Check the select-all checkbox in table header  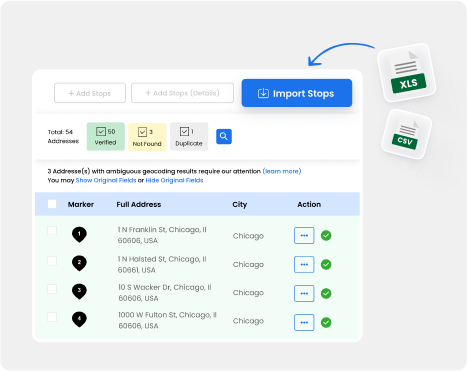coord(52,204)
